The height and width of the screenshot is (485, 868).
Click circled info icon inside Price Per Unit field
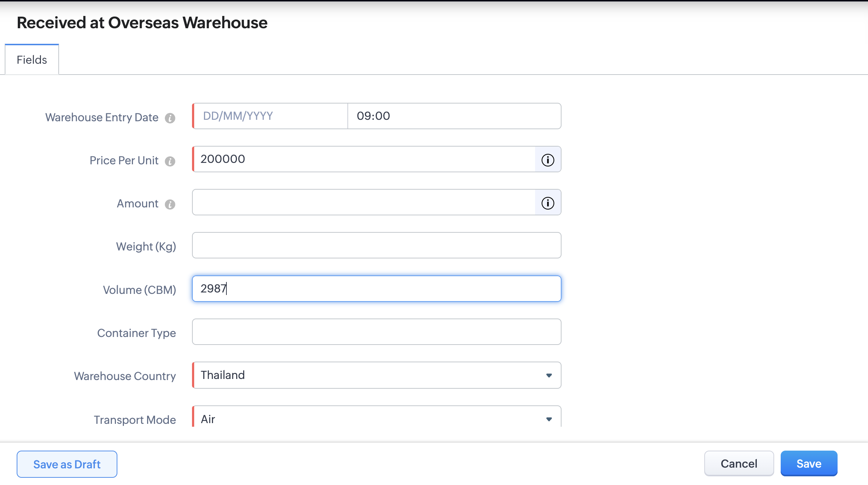(547, 160)
